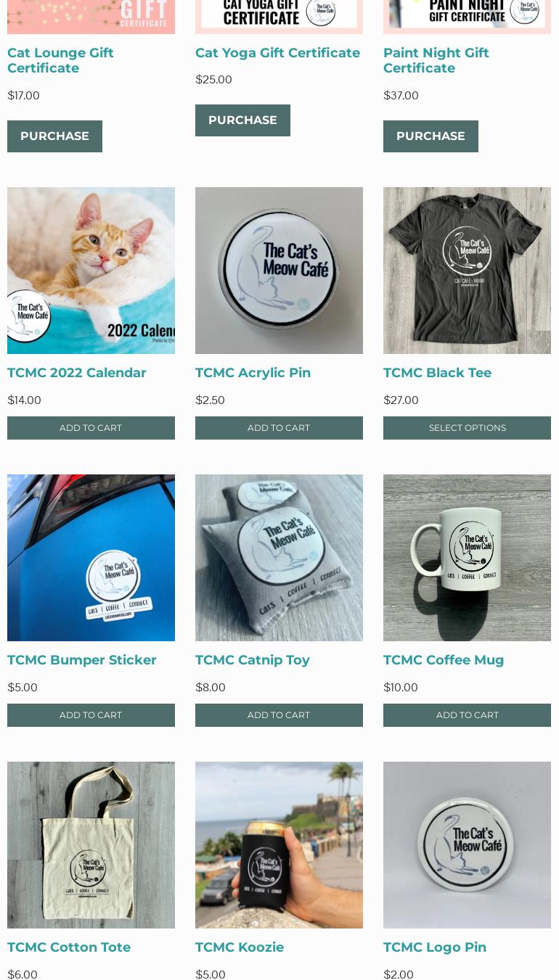
Task: Add TCMC 2022 Calendar to cart
Action: click(x=91, y=428)
